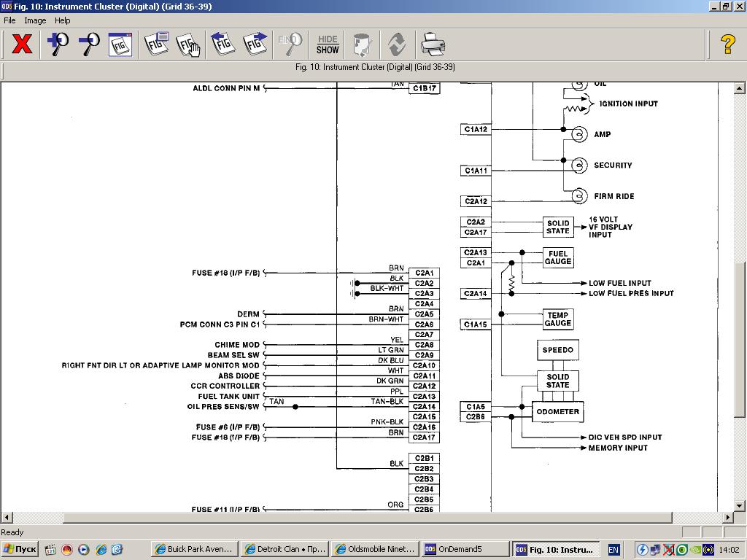This screenshot has width=747, height=560.
Task: Click the red X close figure icon
Action: (22, 44)
